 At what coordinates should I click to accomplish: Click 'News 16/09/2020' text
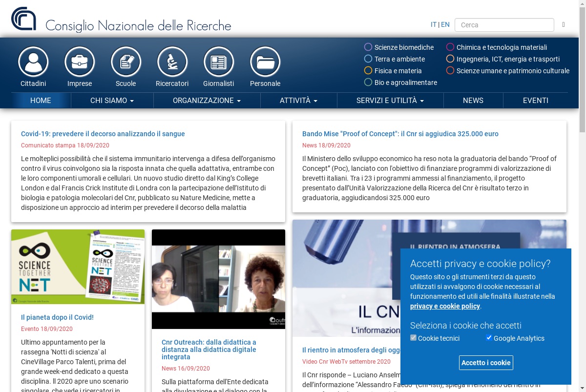(186, 369)
